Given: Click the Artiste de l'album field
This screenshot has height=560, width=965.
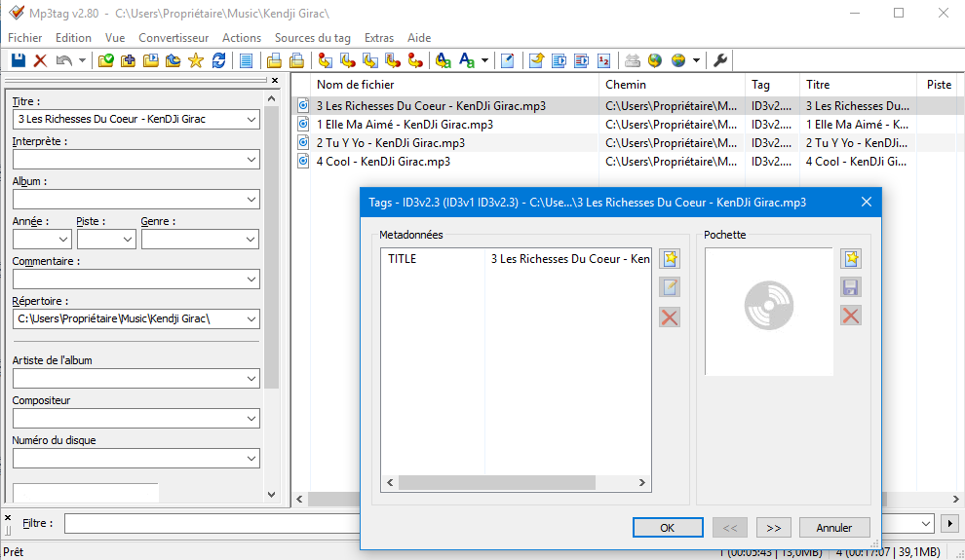Looking at the screenshot, I should click(x=136, y=379).
